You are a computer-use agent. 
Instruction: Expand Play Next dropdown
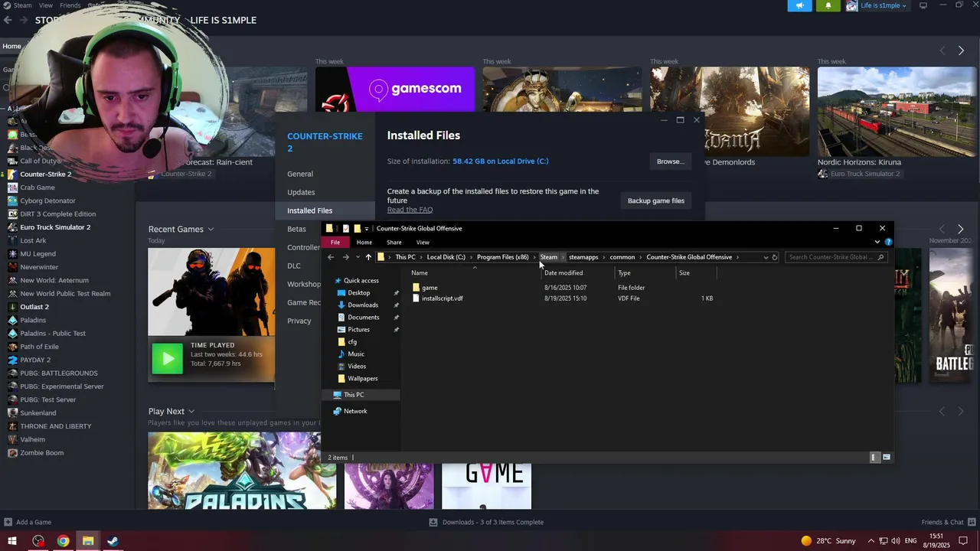pos(191,412)
